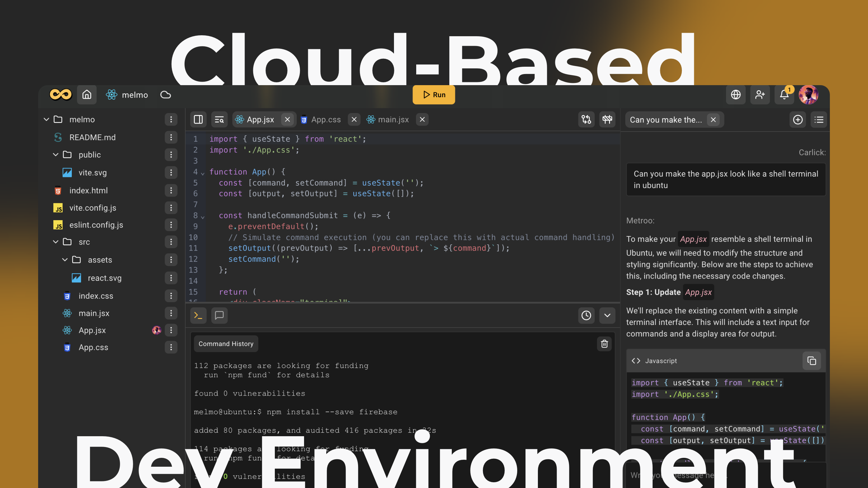Fold the App function at line 4

coord(202,173)
